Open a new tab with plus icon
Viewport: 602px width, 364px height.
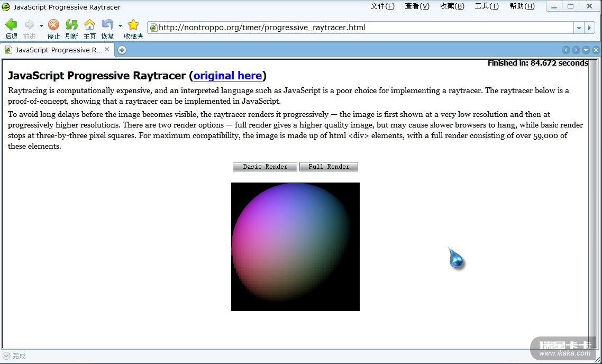122,50
